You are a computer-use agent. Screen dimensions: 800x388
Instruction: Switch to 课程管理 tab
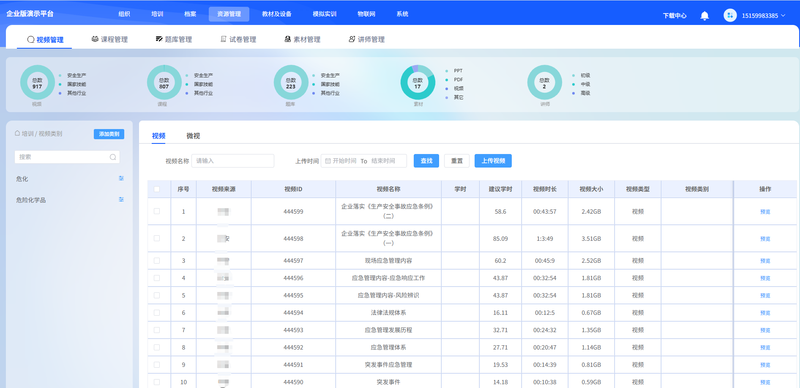(x=110, y=39)
